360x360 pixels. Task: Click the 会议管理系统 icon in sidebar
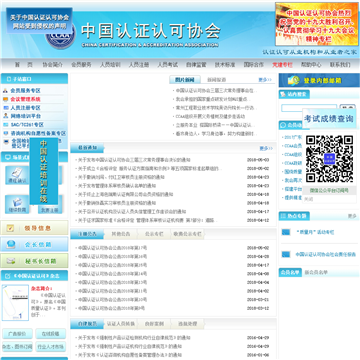pos(5,99)
